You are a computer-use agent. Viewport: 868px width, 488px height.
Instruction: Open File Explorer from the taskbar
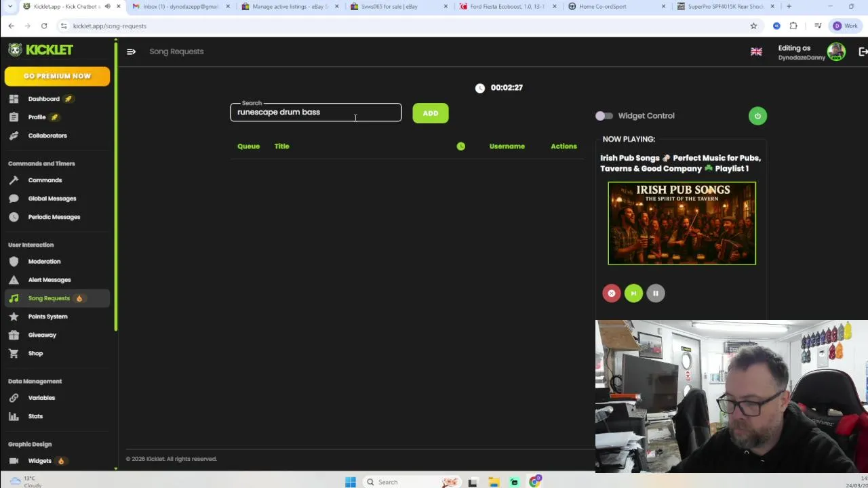(x=494, y=482)
